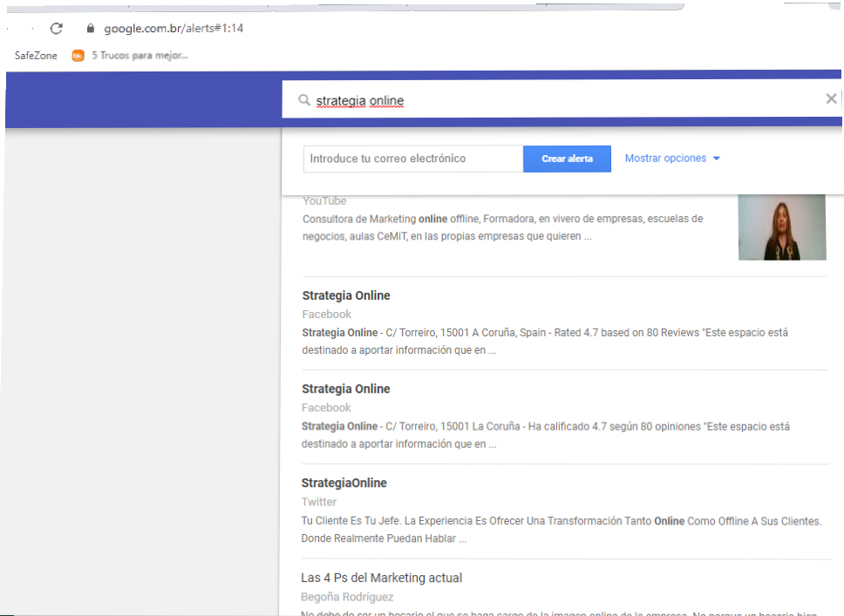844x616 pixels.
Task: Open the orange bookmark favicon for 5 Trucos
Action: tap(78, 56)
